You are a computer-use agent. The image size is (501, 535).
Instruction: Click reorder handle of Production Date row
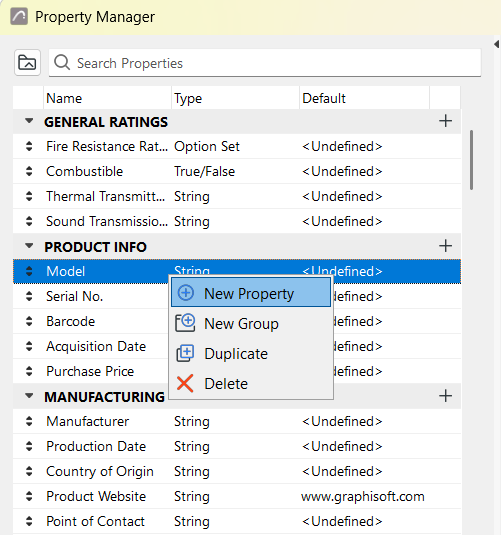[29, 446]
